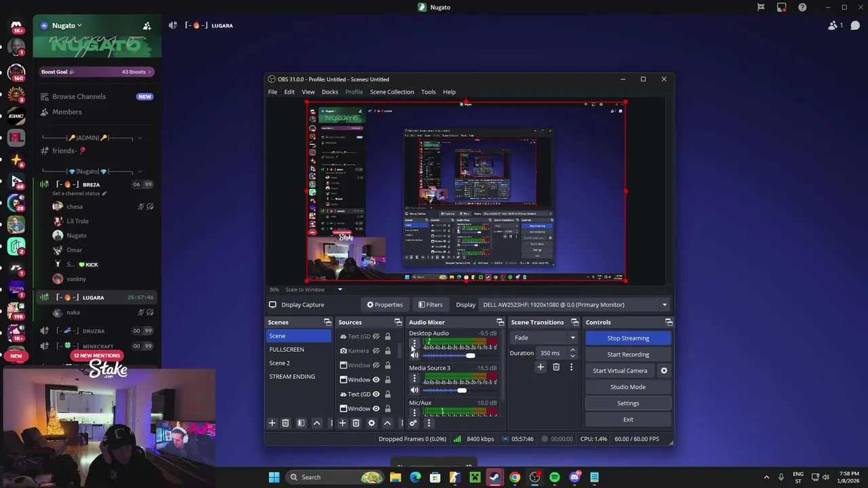868x488 pixels.
Task: Mute Media Source 3 speaker icon
Action: coord(414,390)
